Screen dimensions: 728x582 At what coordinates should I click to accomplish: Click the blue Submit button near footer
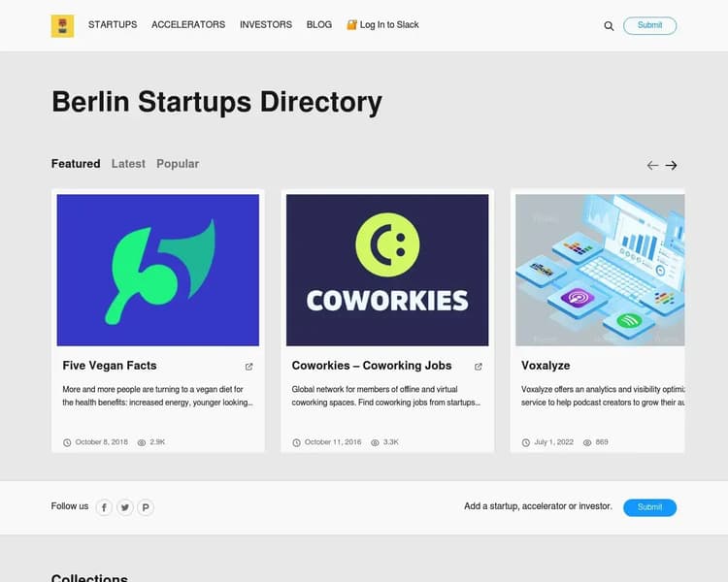649,507
